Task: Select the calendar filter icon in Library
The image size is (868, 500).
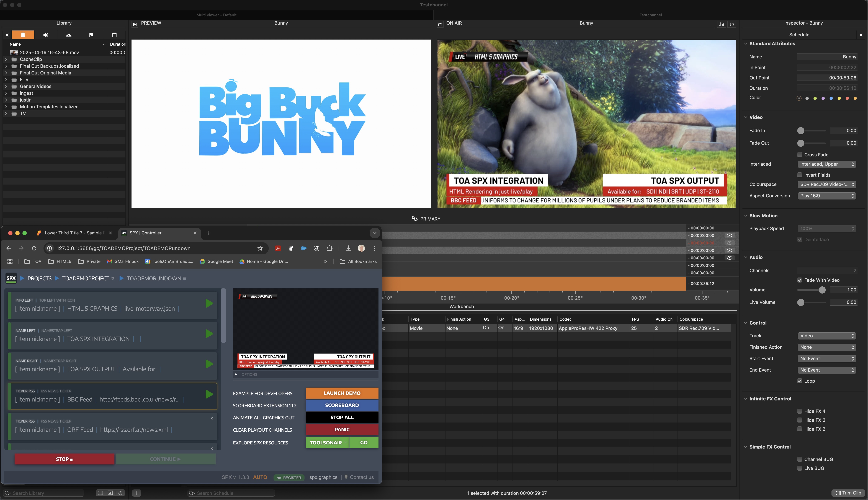Action: tap(114, 35)
